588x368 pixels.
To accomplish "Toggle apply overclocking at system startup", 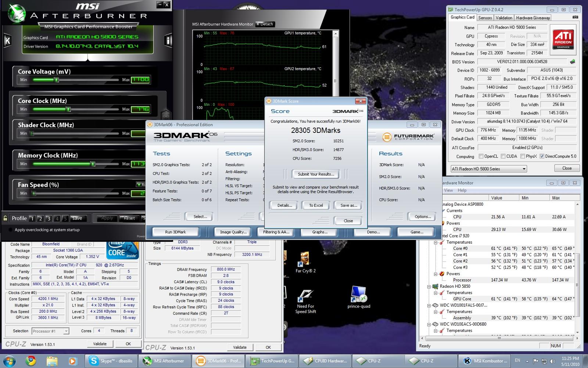I will click(x=10, y=230).
